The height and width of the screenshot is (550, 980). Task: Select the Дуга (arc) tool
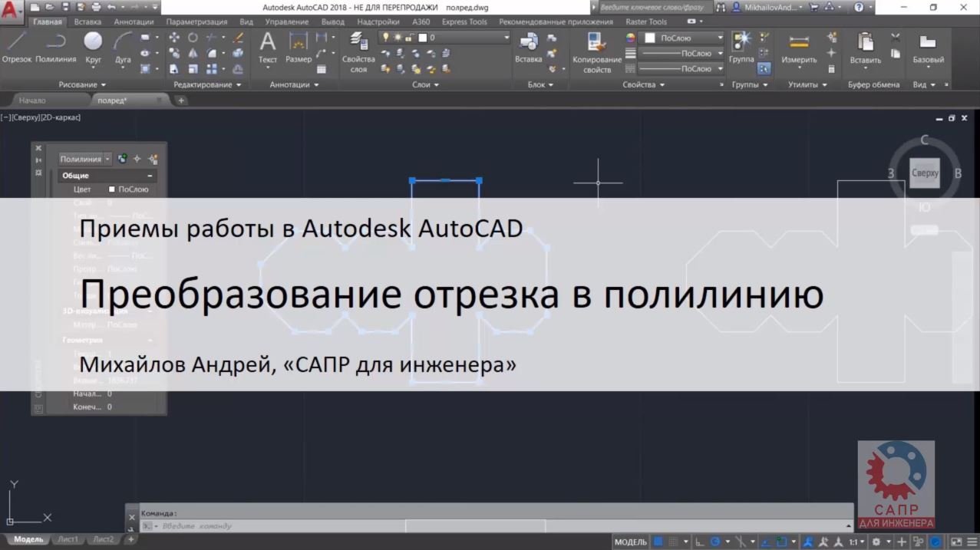pos(123,48)
